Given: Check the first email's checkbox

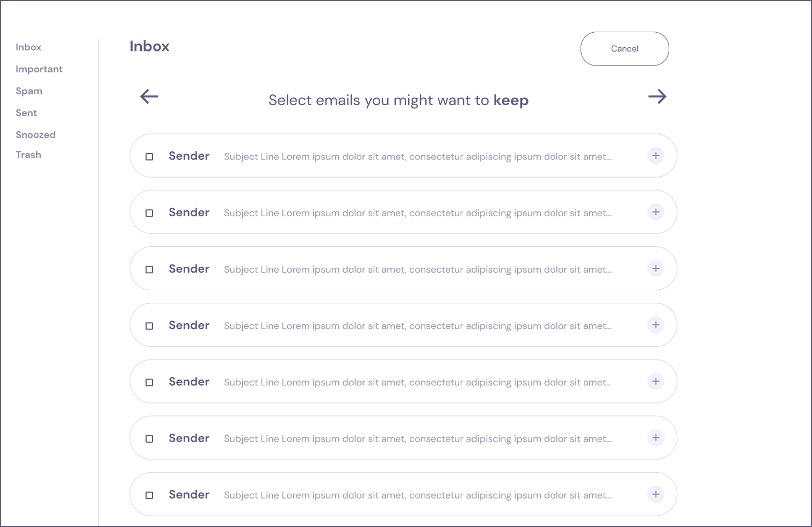Looking at the screenshot, I should [x=149, y=157].
